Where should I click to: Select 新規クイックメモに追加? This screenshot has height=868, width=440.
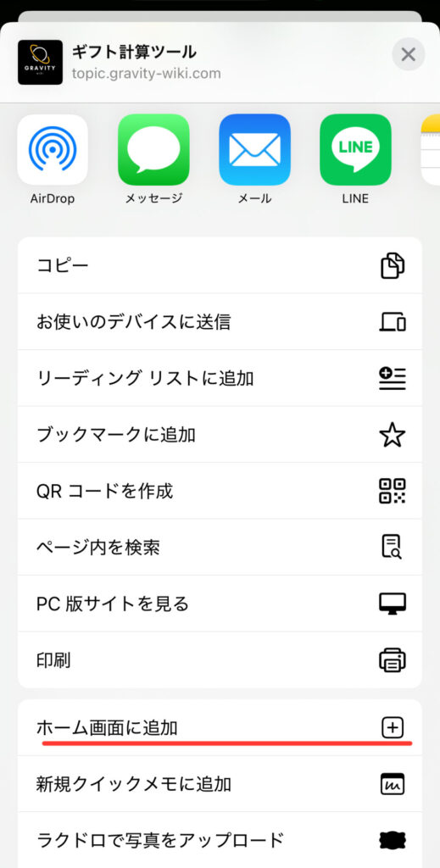point(220,784)
